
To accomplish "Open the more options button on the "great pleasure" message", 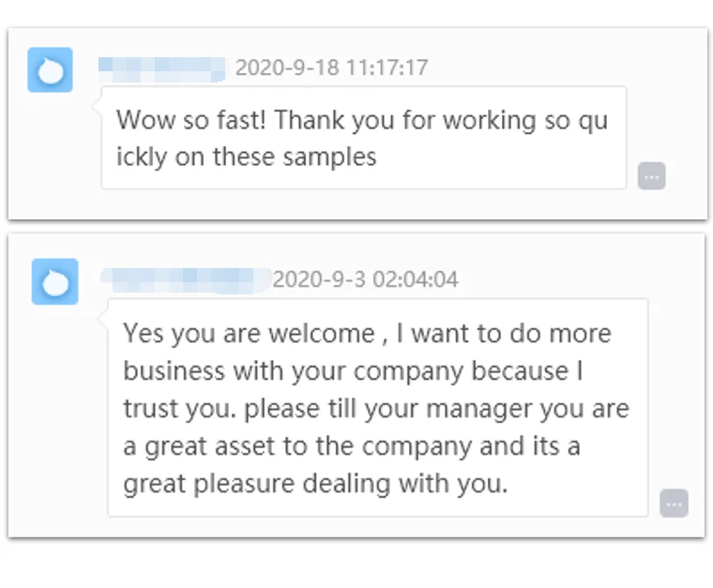I will click(x=674, y=504).
